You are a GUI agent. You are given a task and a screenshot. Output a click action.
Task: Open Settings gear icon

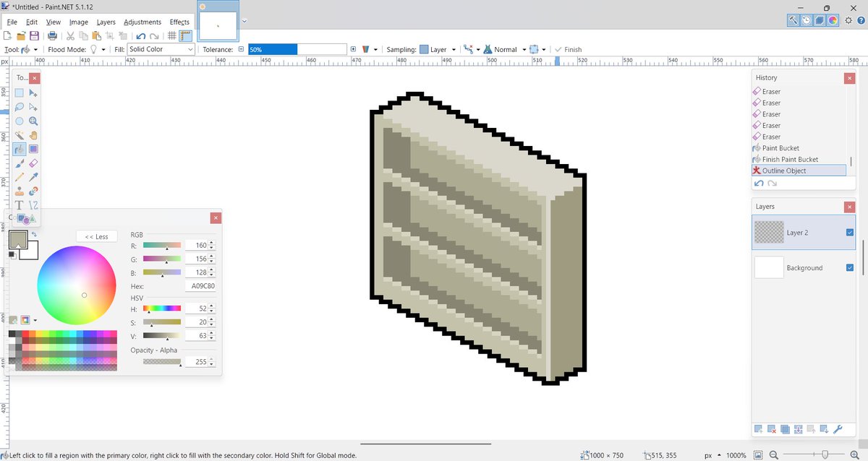[848, 21]
